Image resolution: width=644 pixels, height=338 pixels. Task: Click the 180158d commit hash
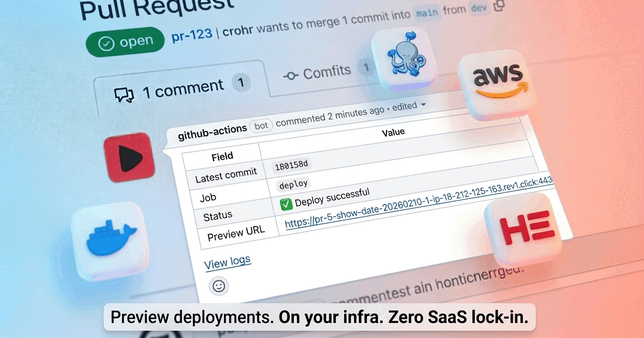pos(292,165)
